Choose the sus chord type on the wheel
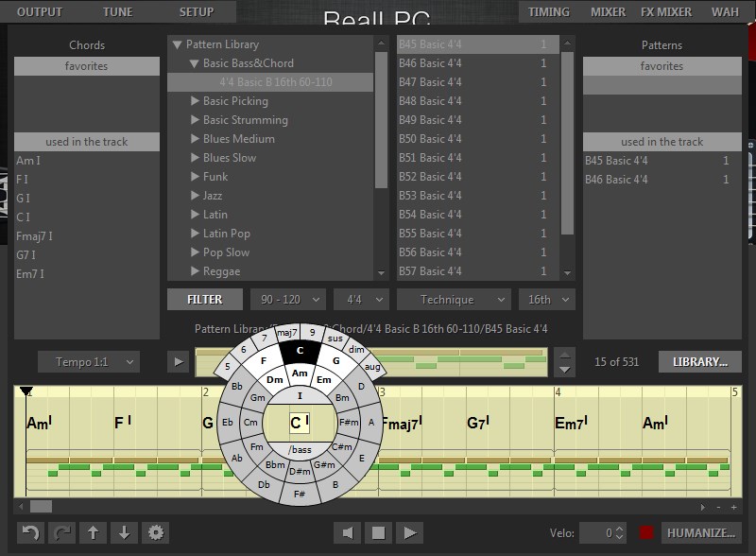Image resolution: width=756 pixels, height=556 pixels. pyautogui.click(x=335, y=339)
